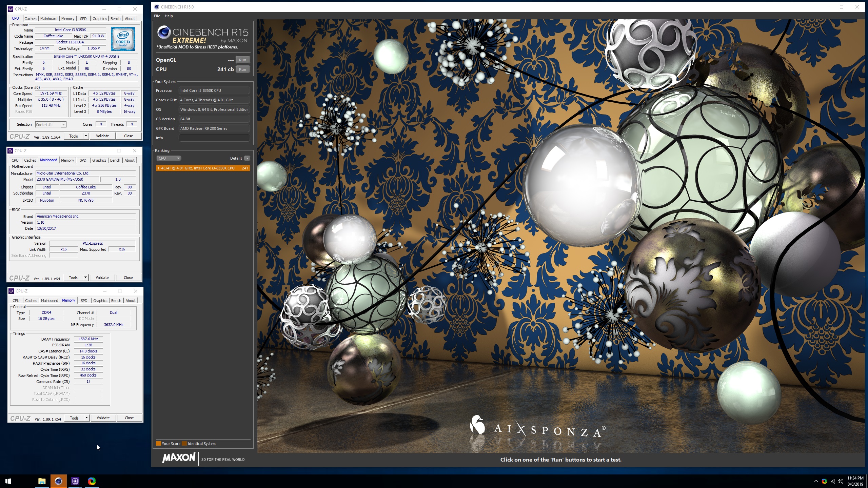Switch to Caches tab in top CPU-Z window
Viewport: 868px width, 488px height.
click(30, 19)
